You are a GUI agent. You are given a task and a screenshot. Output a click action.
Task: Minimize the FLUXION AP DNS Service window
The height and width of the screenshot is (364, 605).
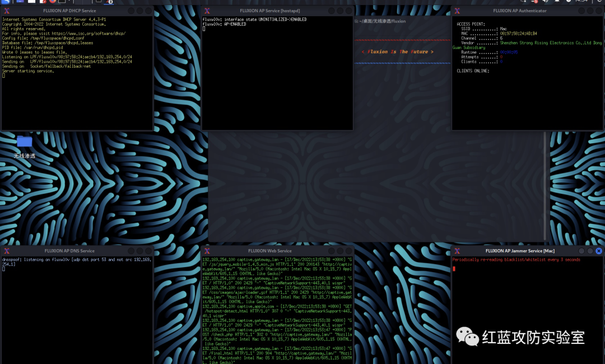pyautogui.click(x=131, y=251)
